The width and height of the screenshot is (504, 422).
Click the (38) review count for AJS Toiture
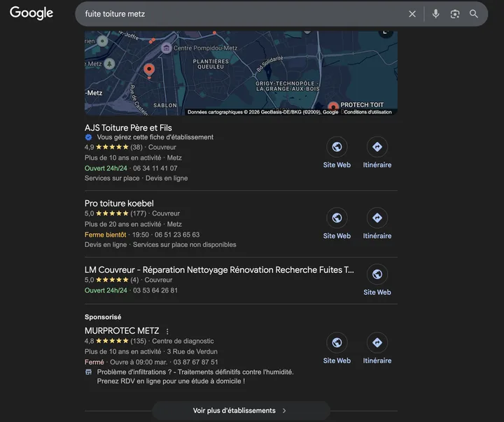coord(136,147)
